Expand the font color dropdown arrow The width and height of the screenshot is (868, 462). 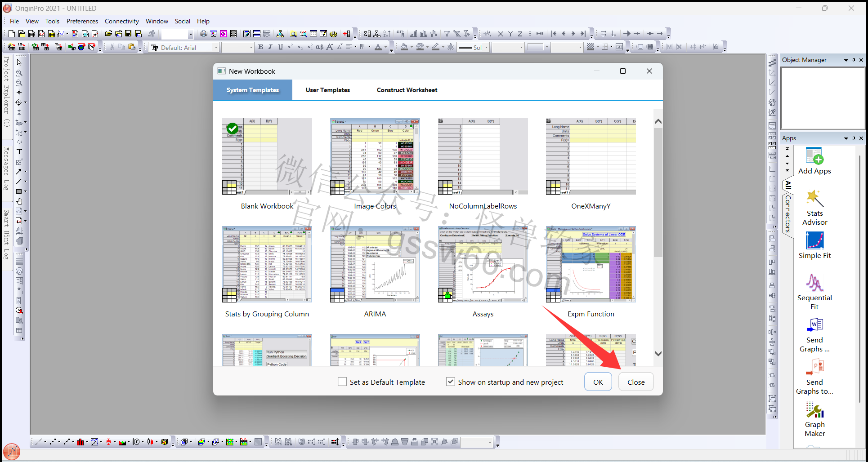pos(385,47)
